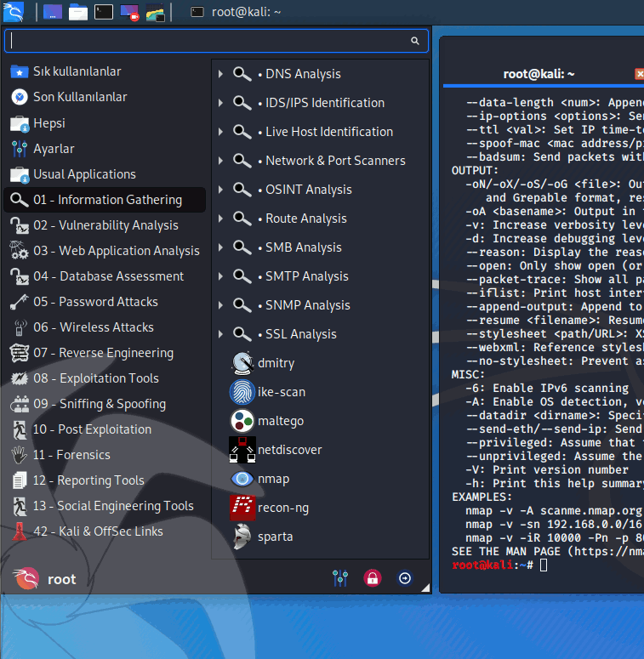Launch ike-scan fingerprint icon
This screenshot has height=659, width=644.
(242, 392)
